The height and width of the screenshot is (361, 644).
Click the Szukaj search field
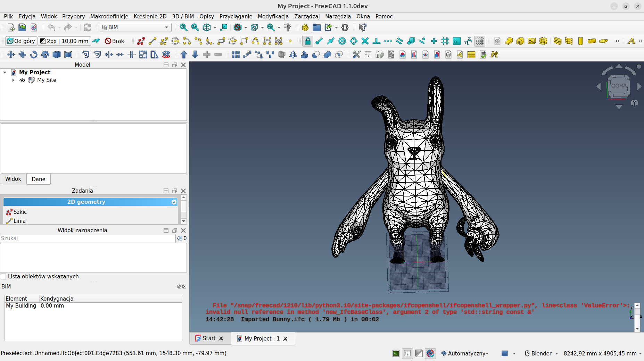point(88,238)
